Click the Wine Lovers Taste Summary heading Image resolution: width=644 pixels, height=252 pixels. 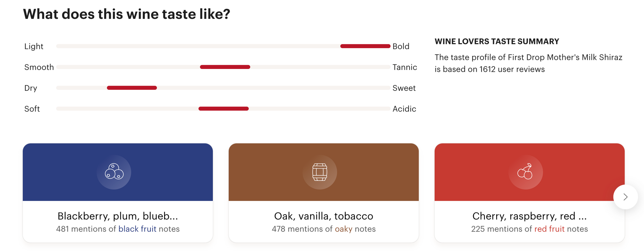tap(497, 42)
